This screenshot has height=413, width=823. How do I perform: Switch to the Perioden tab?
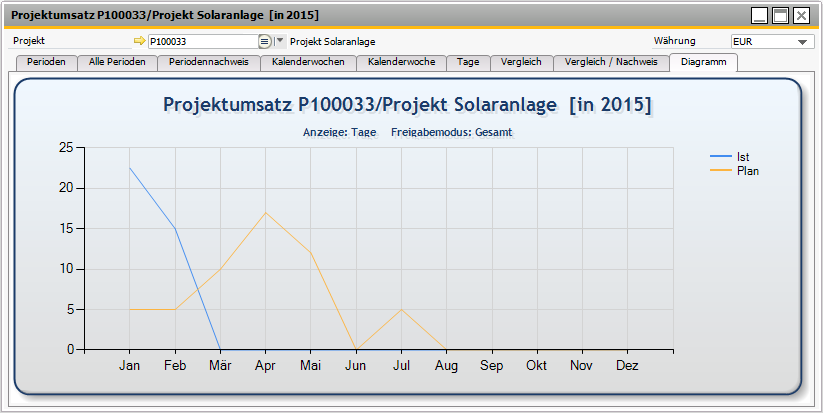point(47,62)
